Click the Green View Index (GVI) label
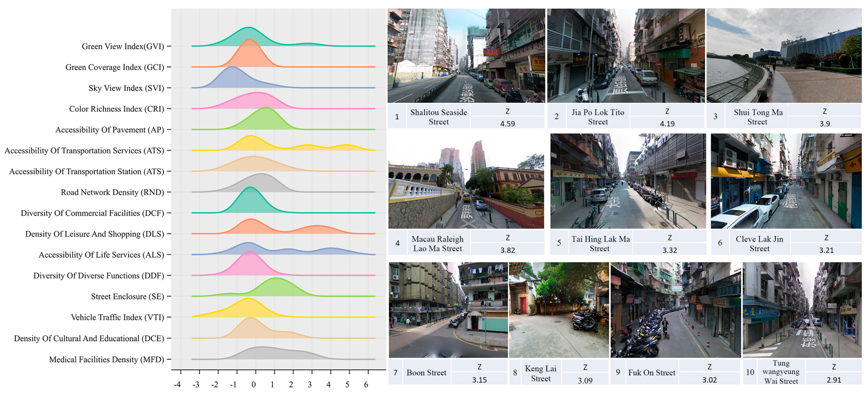This screenshot has width=868, height=395. click(123, 46)
